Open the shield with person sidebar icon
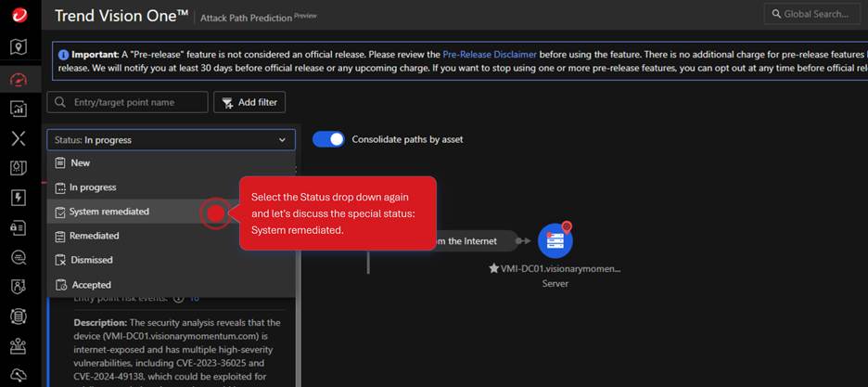Image resolution: width=868 pixels, height=387 pixels. click(x=19, y=287)
